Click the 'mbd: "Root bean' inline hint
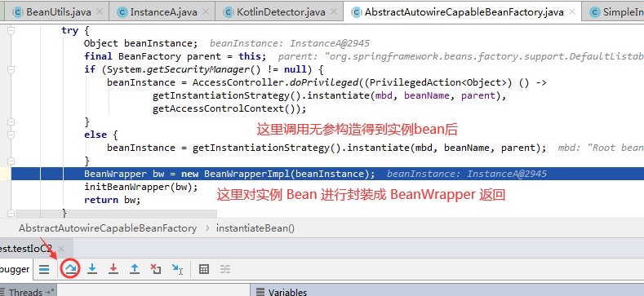The image size is (644, 296). click(601, 148)
